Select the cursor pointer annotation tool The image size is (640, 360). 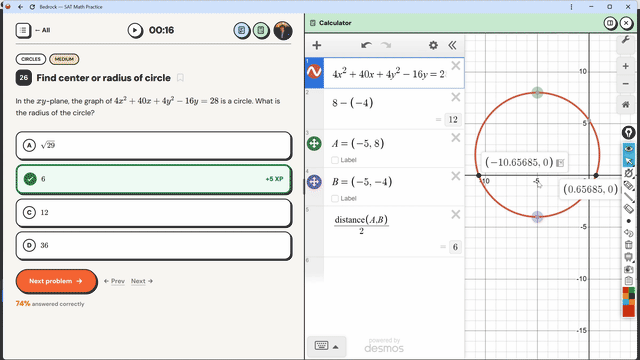(629, 161)
